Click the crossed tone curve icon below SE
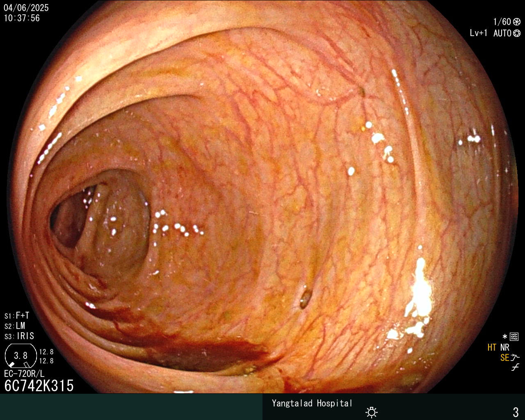Image resolution: width=525 pixels, height=420 pixels. (x=515, y=367)
